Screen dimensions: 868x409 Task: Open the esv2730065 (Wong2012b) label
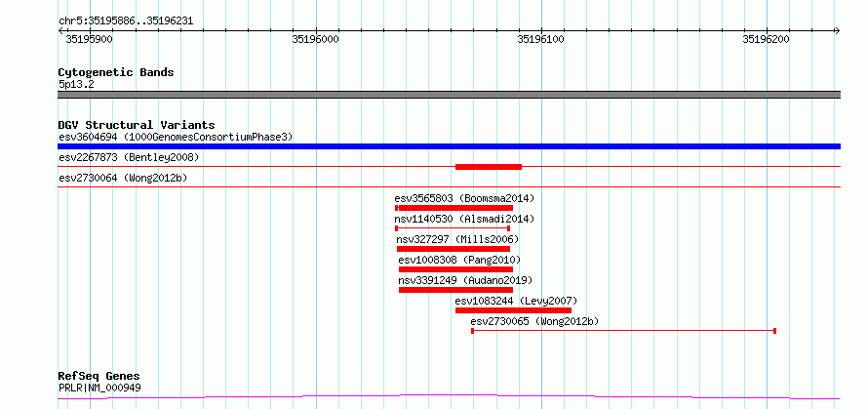coord(534,321)
